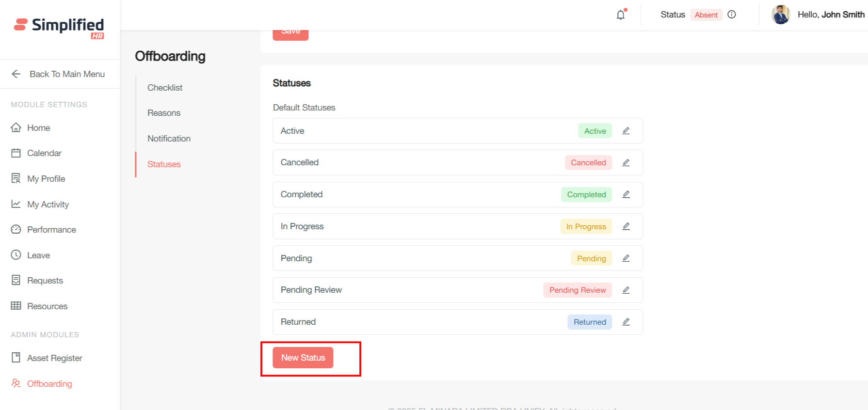Click pencil icon for Completed status
Image resolution: width=868 pixels, height=410 pixels.
626,194
